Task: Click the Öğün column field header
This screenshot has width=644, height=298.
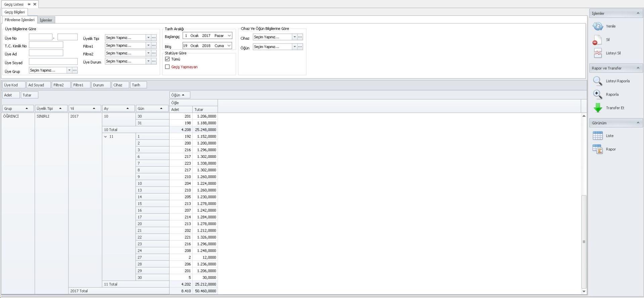Action: (x=180, y=95)
